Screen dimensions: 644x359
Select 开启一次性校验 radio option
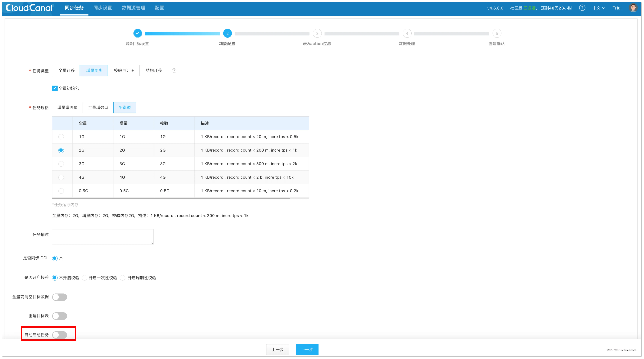click(x=85, y=278)
